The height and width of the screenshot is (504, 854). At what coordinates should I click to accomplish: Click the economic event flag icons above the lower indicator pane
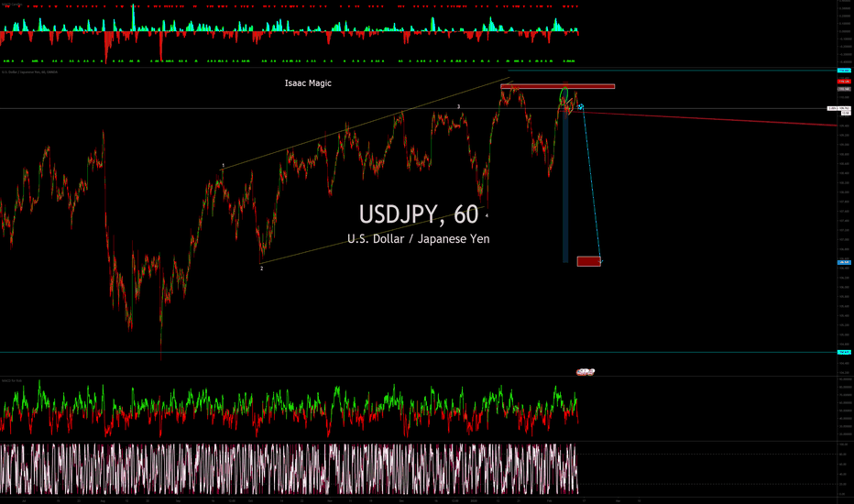tap(586, 372)
